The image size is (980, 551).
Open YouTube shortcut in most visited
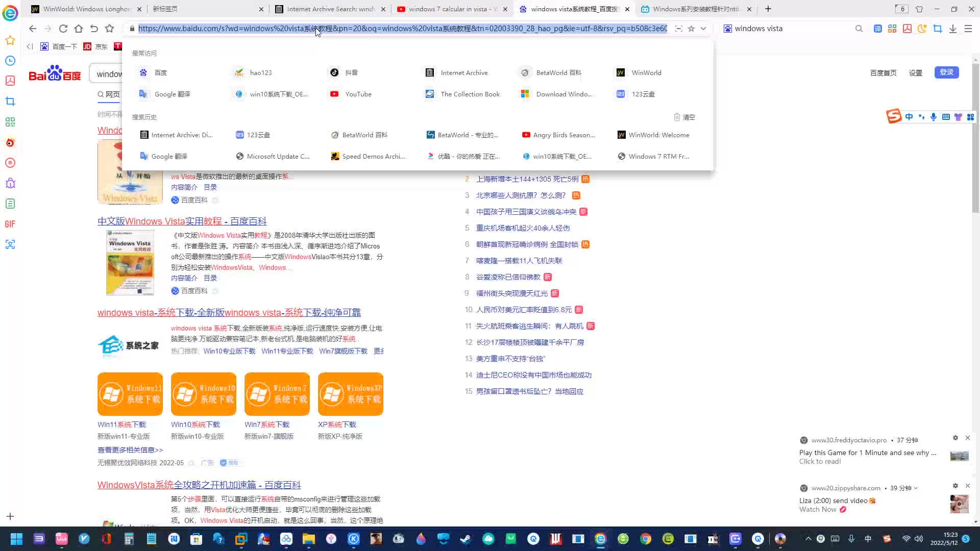coord(351,94)
